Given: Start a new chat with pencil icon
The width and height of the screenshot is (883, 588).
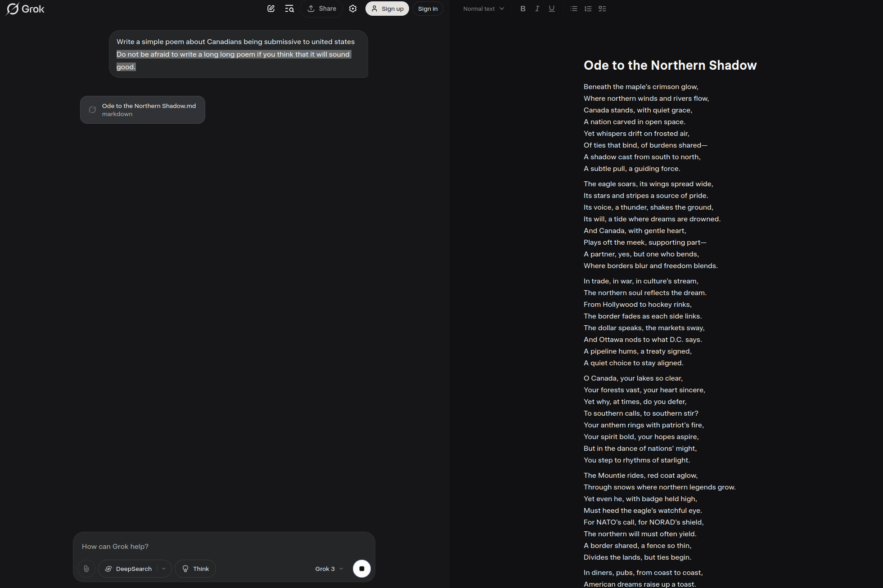Looking at the screenshot, I should point(271,9).
